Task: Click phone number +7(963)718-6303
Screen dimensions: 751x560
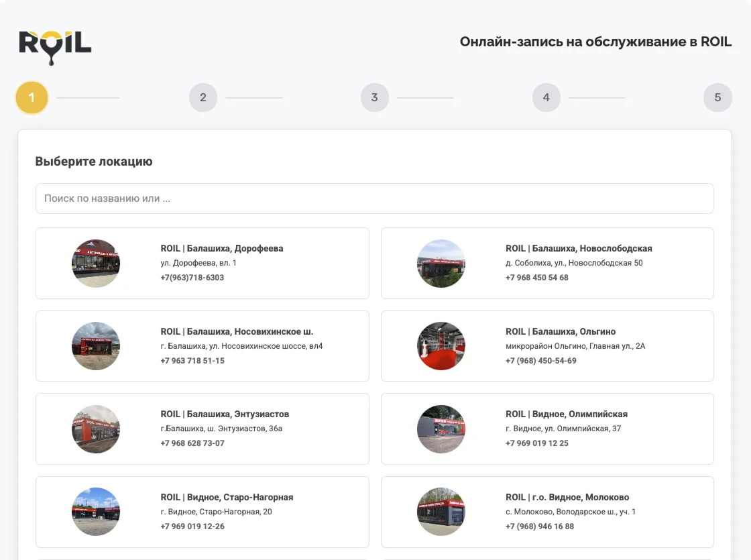Action: (192, 278)
